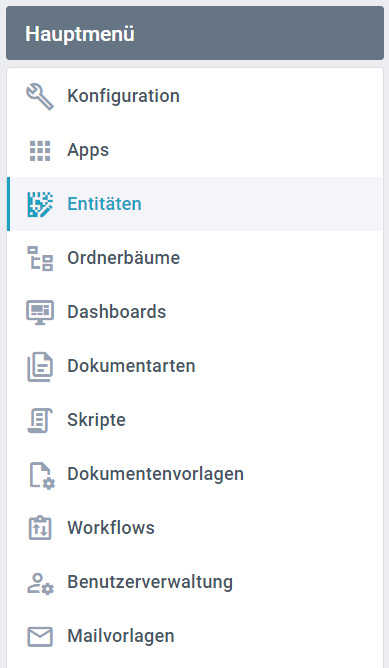Go to Ordnerbäume
Image resolution: width=389 pixels, height=668 pixels.
[x=195, y=258]
